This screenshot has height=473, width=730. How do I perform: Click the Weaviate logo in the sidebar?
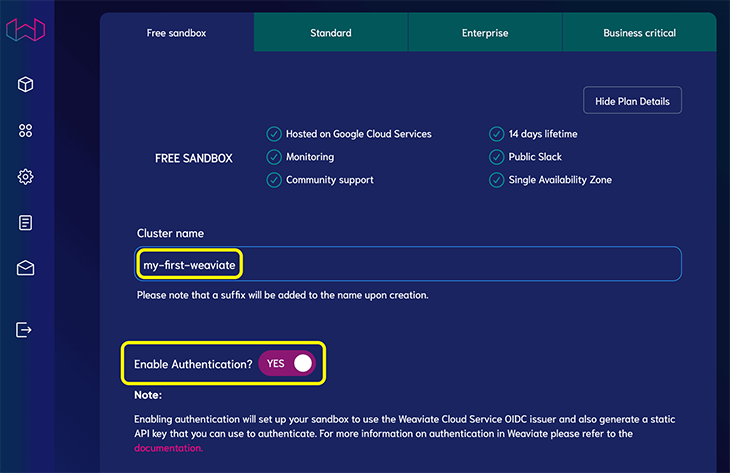pos(26,30)
